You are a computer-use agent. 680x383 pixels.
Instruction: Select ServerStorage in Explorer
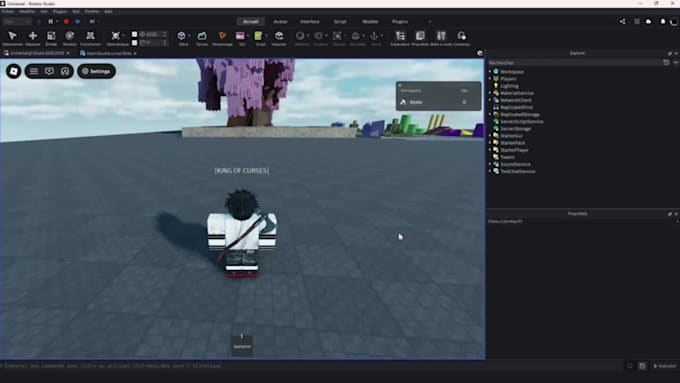515,129
